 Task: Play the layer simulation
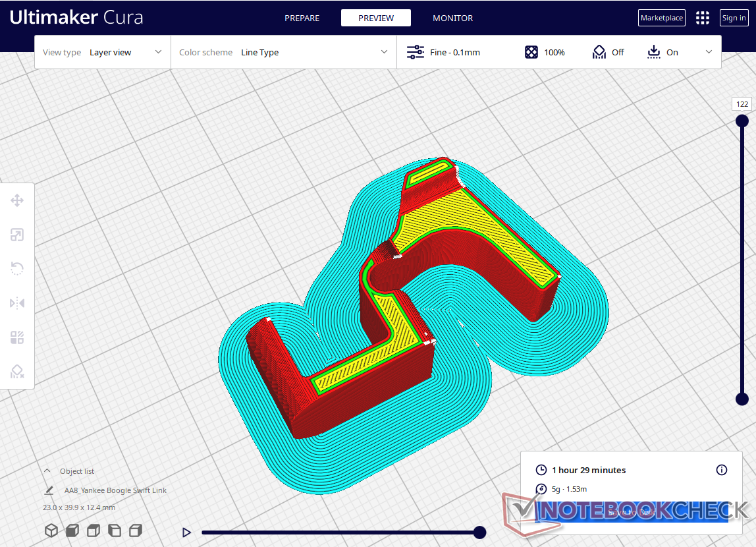(x=186, y=533)
